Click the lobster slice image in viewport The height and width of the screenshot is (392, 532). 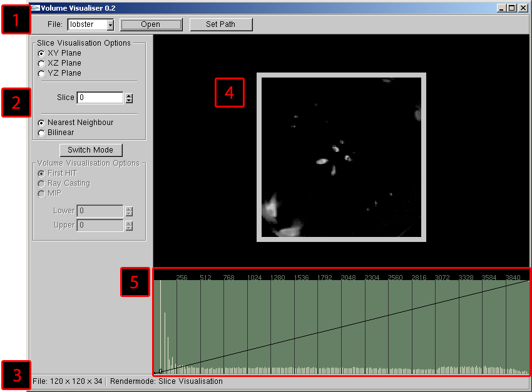tap(341, 157)
